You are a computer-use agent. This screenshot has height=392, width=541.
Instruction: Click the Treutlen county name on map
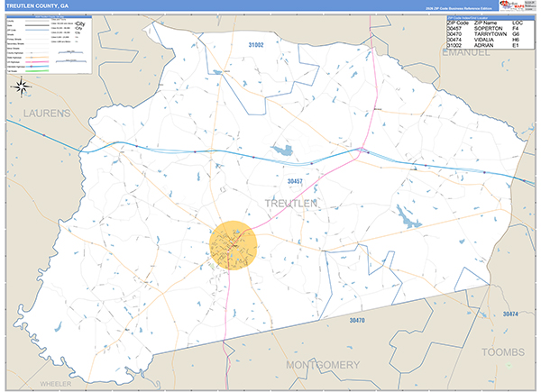289,203
